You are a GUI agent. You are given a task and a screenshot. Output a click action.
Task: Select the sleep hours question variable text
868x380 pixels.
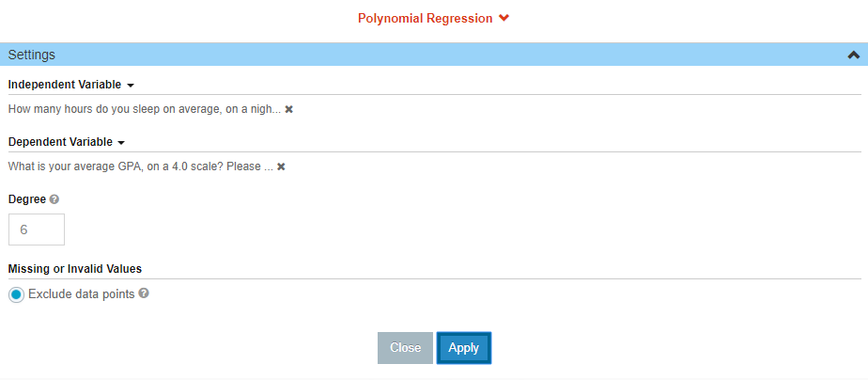145,110
